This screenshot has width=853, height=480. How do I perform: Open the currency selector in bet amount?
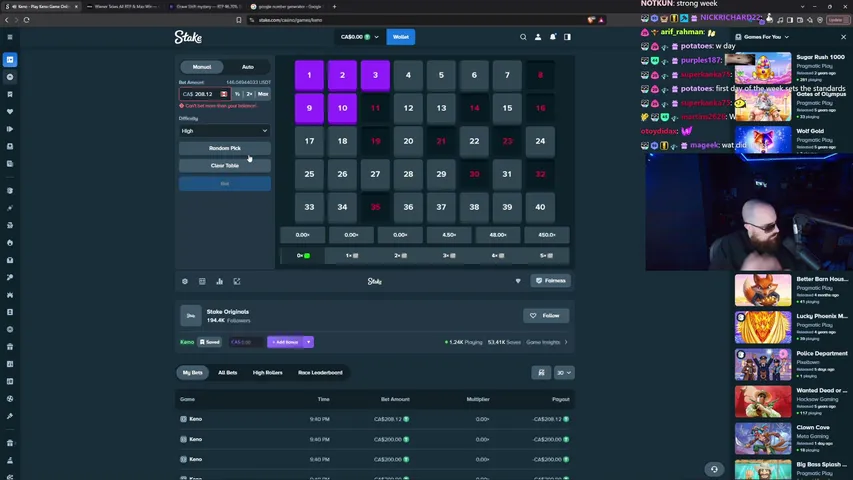224,94
